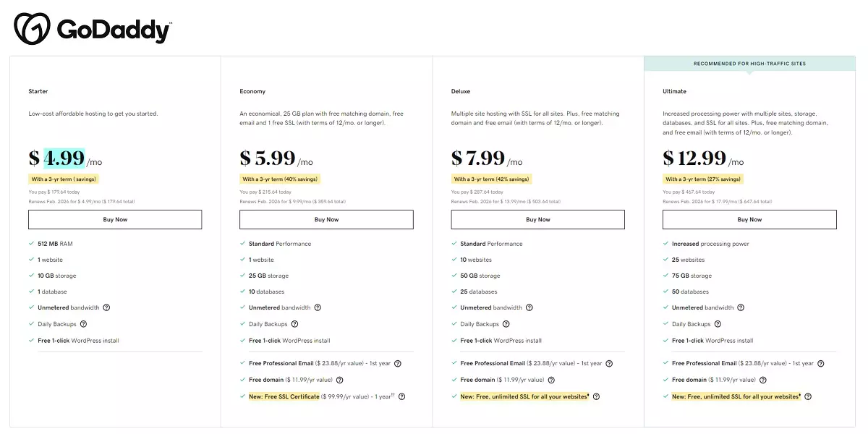Click help icon beside Economy Daily Backups
Viewport: 868px width, 434px height.
coord(294,324)
